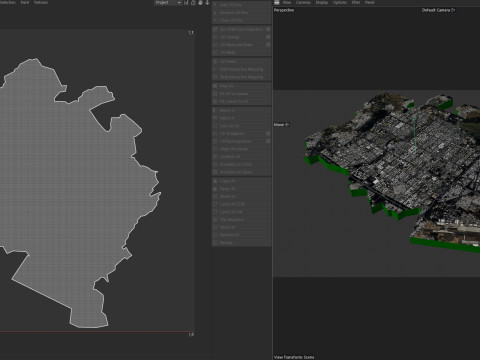Open the viewport Panel menu
Viewport: 480px width, 360px height.
(369, 3)
